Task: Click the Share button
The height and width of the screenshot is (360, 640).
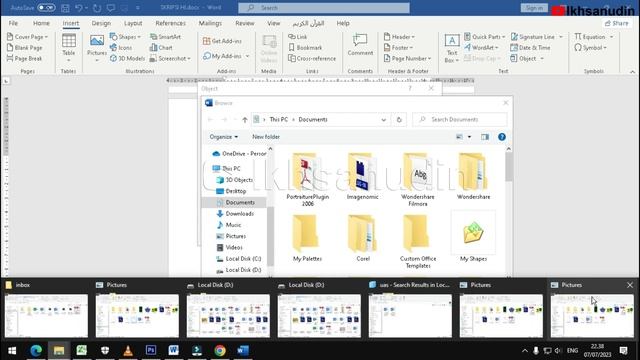Action: (616, 23)
